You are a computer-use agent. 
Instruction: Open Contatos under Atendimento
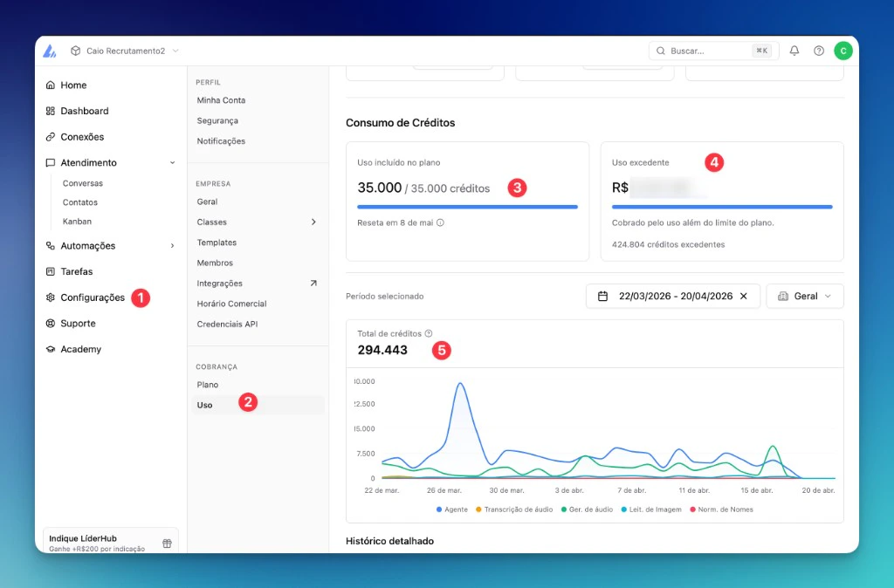tap(79, 202)
